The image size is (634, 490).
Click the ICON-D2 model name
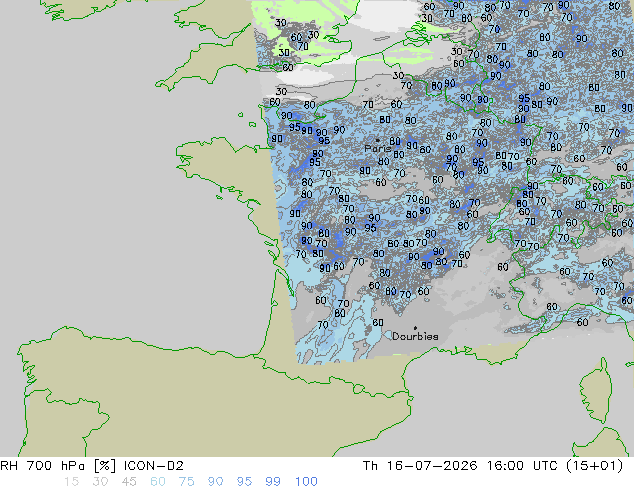(154, 466)
